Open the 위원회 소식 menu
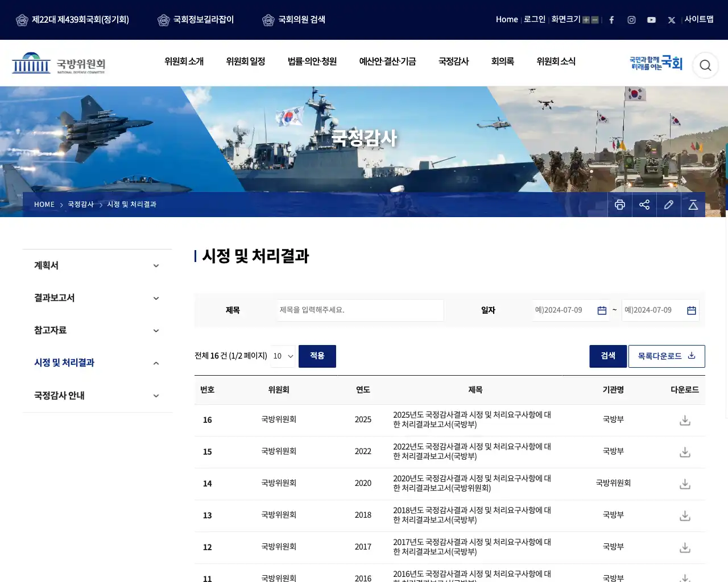728x582 pixels. (556, 61)
